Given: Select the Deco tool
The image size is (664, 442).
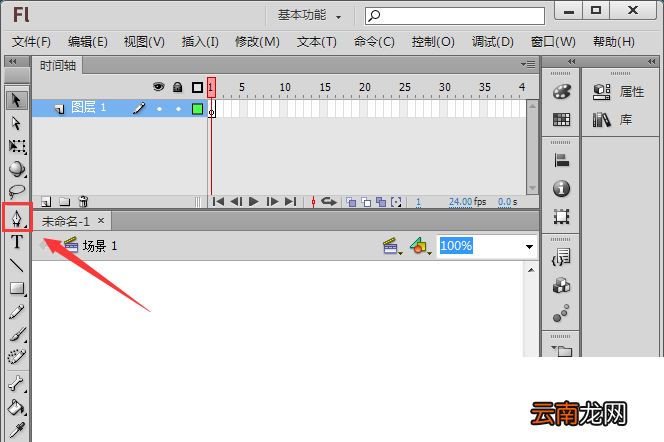Looking at the screenshot, I should [x=17, y=357].
